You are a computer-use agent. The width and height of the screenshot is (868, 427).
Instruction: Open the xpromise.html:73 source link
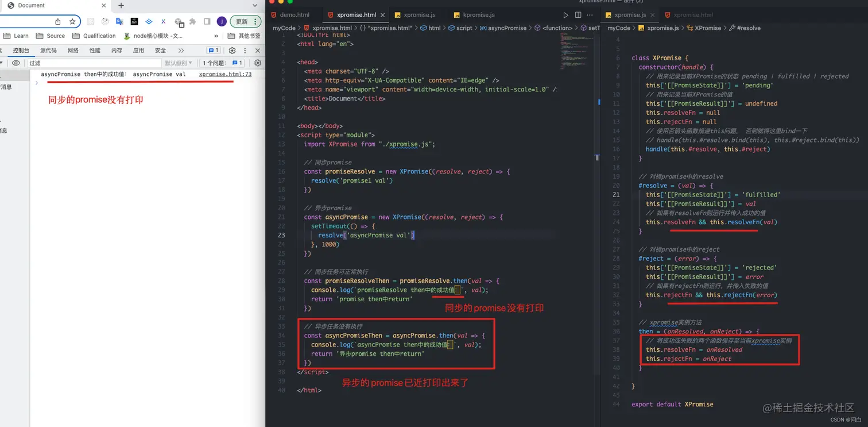coord(225,74)
